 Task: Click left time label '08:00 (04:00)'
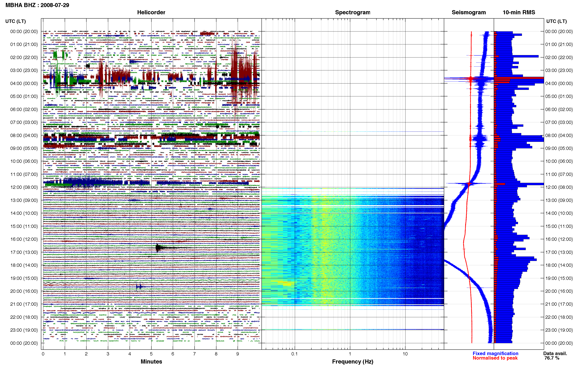(24, 135)
